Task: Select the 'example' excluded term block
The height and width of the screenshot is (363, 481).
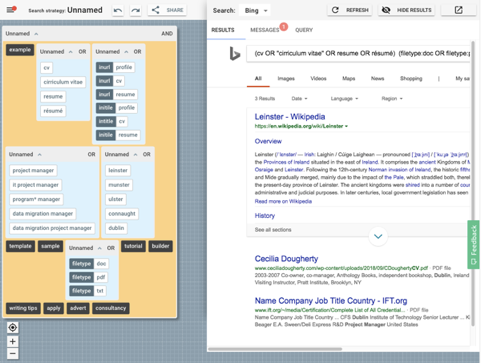Action: click(20, 50)
